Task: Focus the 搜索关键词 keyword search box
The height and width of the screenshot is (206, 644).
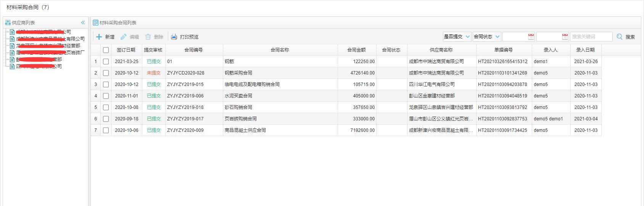Action: (x=591, y=37)
